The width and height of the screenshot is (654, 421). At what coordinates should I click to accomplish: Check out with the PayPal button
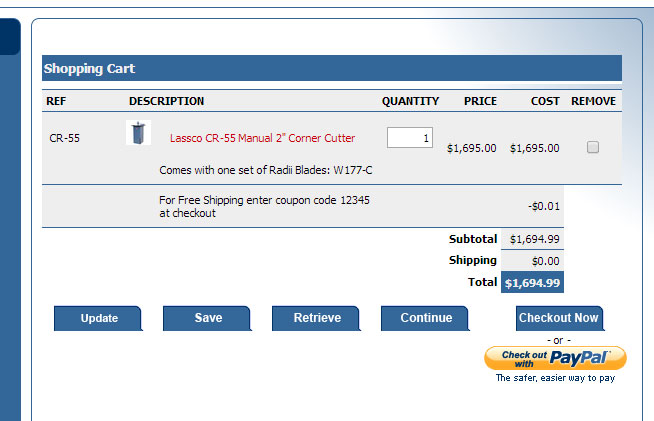pos(555,357)
